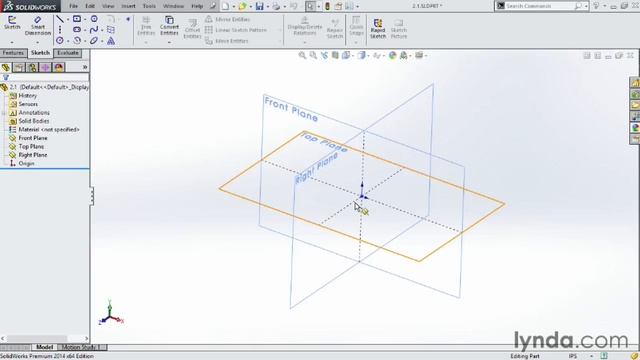The width and height of the screenshot is (640, 360).
Task: Open the File menu
Action: click(x=73, y=6)
